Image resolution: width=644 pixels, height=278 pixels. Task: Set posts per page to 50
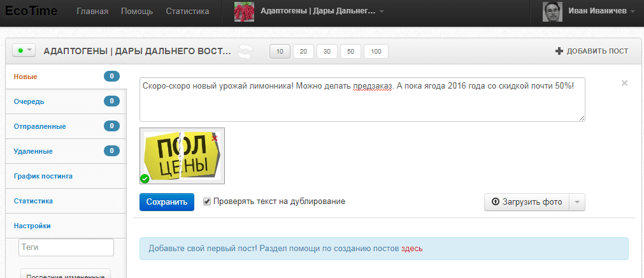coord(351,52)
